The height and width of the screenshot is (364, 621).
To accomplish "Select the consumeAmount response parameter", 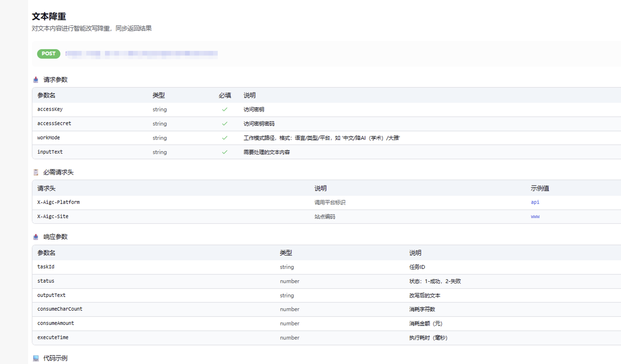I will (x=56, y=323).
